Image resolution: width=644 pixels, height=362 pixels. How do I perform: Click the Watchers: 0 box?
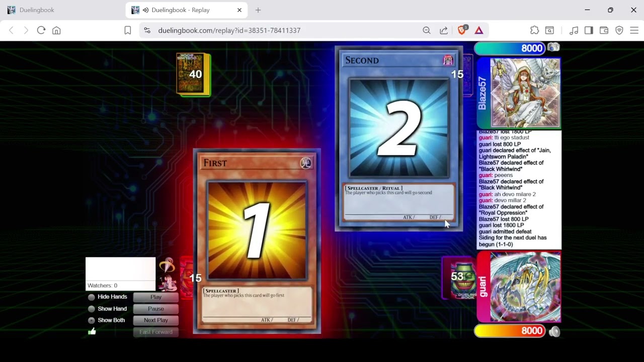click(121, 274)
